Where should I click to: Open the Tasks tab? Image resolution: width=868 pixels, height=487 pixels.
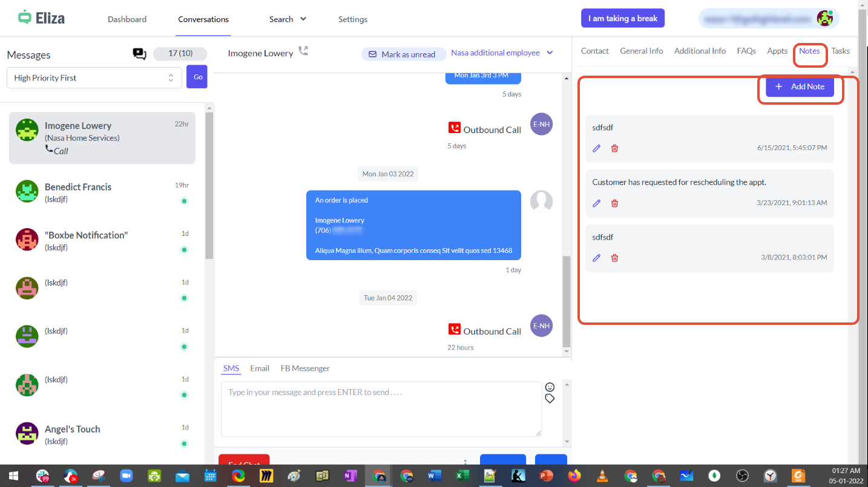pos(840,51)
